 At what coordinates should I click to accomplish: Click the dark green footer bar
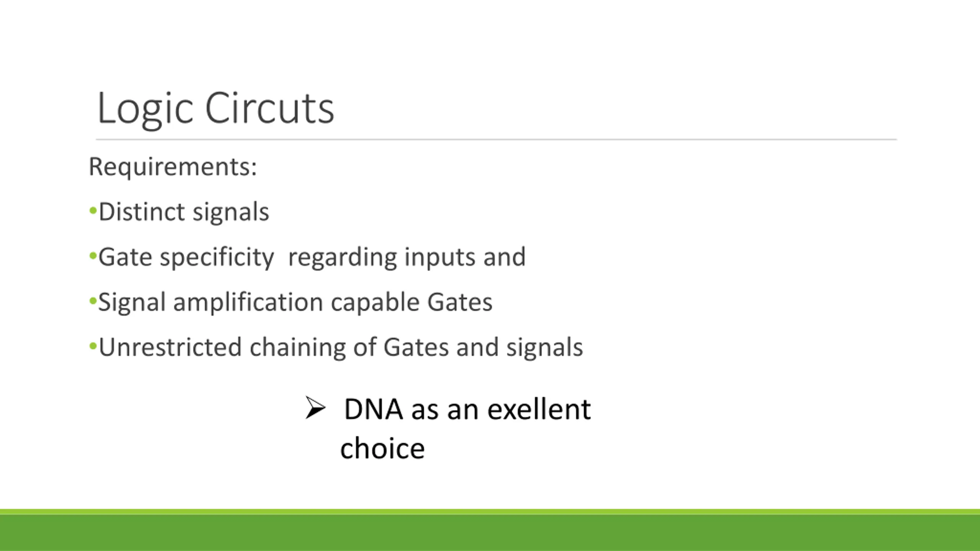[x=490, y=533]
